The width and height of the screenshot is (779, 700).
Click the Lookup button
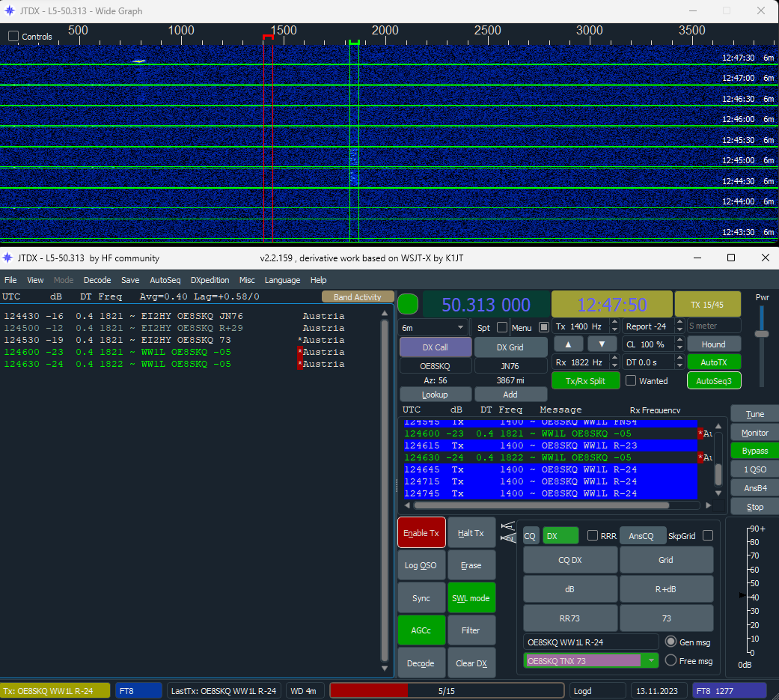[436, 395]
